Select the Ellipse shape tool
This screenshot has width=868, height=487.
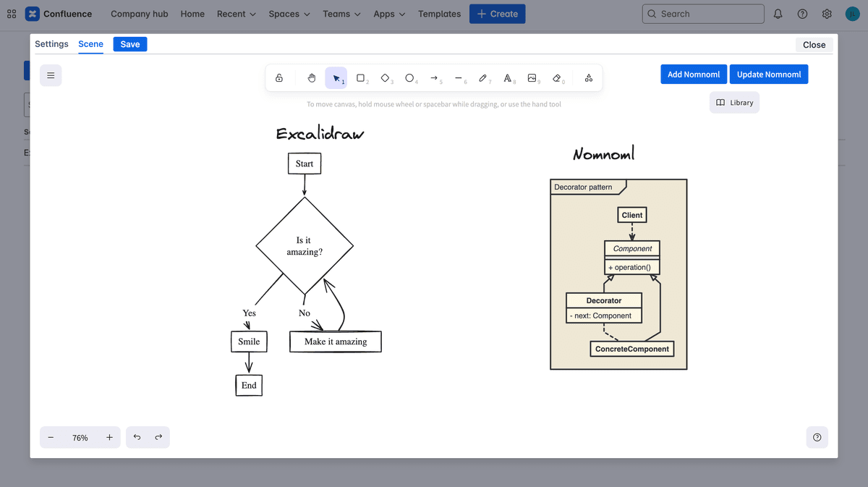(x=409, y=78)
